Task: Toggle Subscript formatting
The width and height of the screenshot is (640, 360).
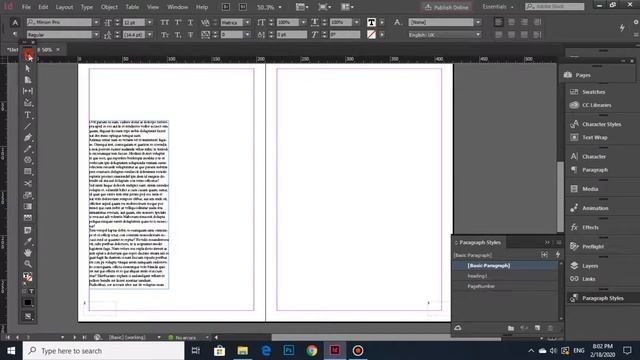Action: [178, 35]
